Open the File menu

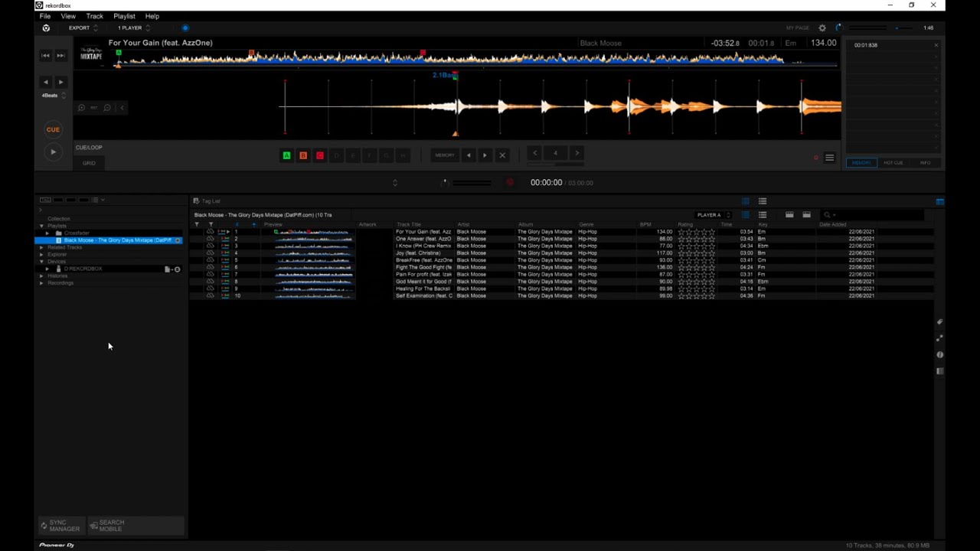pos(45,16)
